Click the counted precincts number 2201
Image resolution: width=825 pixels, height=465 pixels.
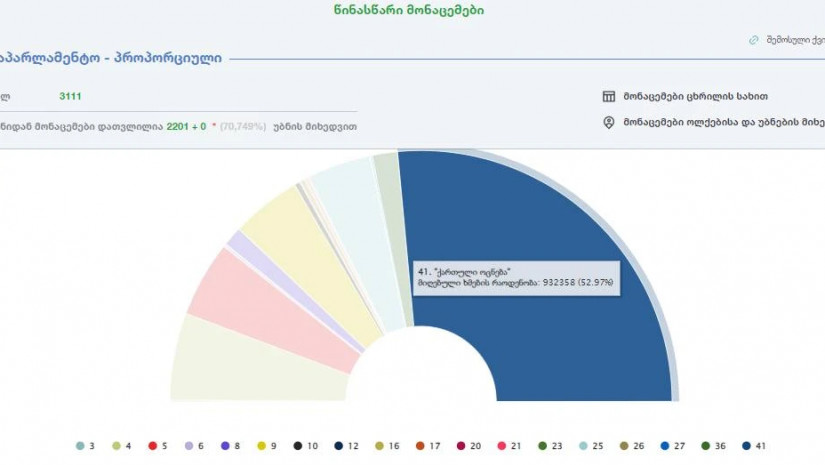pyautogui.click(x=177, y=127)
